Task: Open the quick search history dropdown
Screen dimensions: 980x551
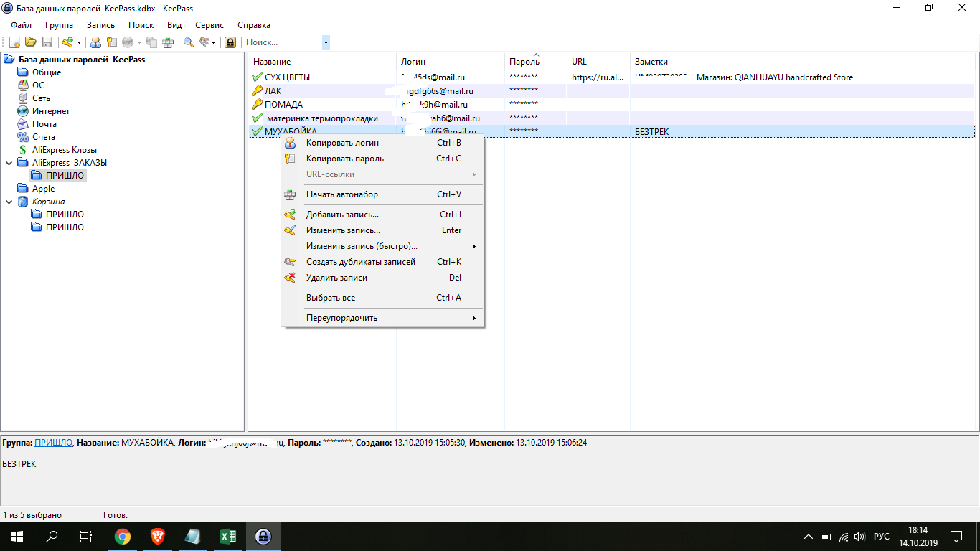Action: (x=326, y=42)
